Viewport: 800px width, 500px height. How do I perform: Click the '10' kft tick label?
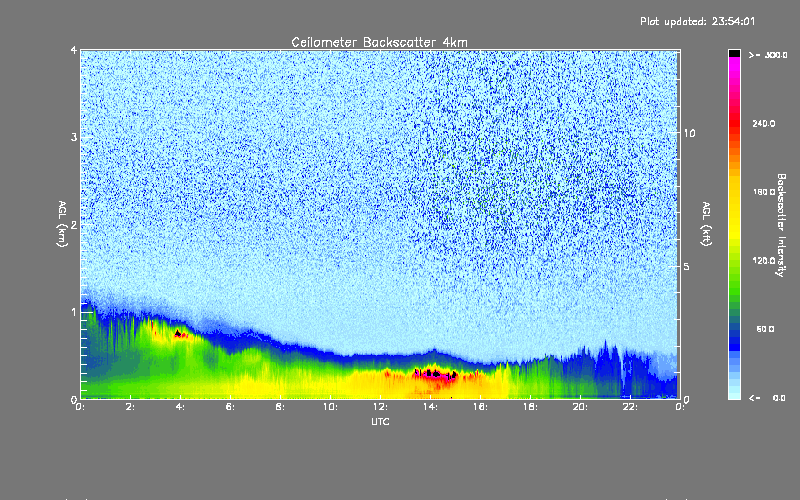689,133
